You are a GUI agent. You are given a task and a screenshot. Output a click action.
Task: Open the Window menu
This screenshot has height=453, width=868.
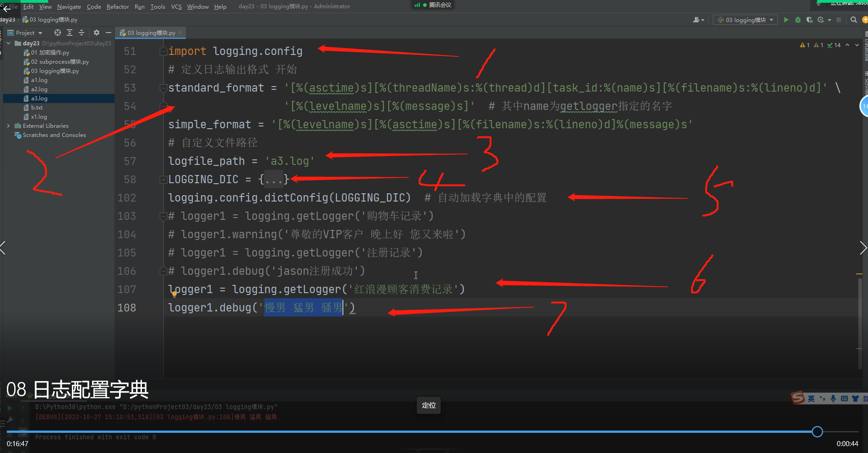(198, 6)
